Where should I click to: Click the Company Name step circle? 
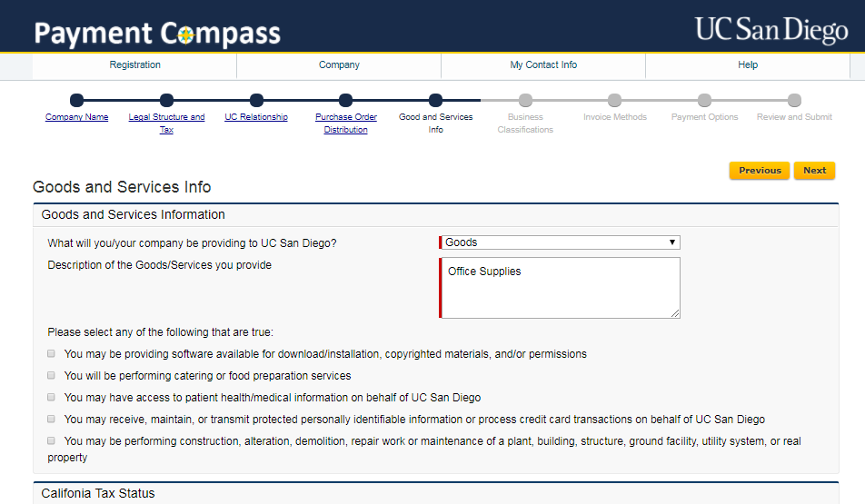(76, 101)
